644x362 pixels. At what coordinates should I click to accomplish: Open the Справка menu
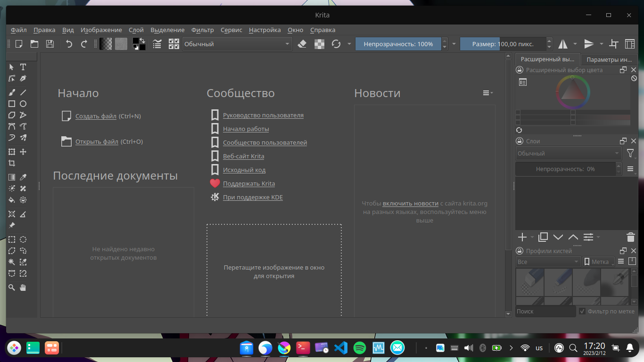[x=322, y=30]
